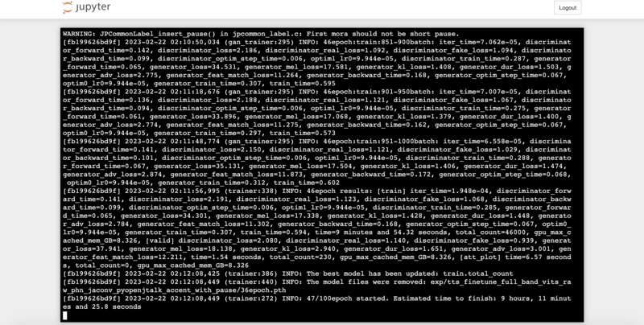Log out using the Logout button
This screenshot has height=325, width=644.
pyautogui.click(x=568, y=8)
